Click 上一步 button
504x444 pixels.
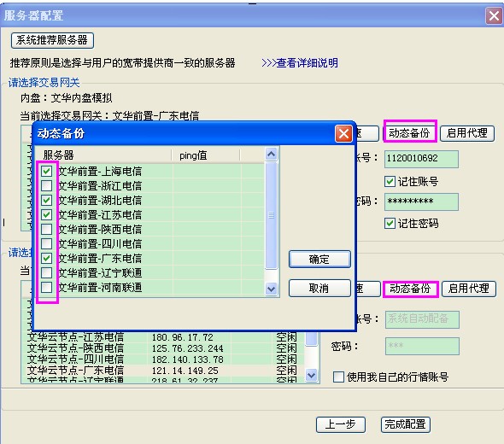pos(341,424)
